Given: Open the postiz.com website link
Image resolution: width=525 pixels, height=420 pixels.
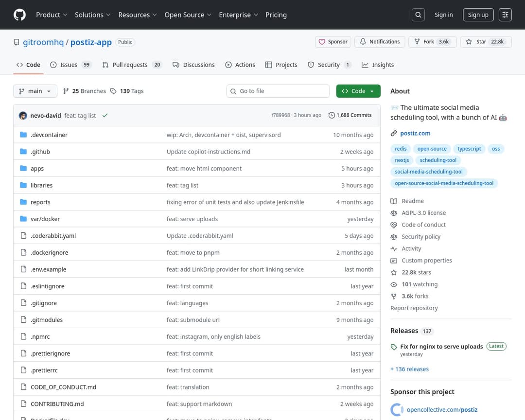Looking at the screenshot, I should [415, 133].
